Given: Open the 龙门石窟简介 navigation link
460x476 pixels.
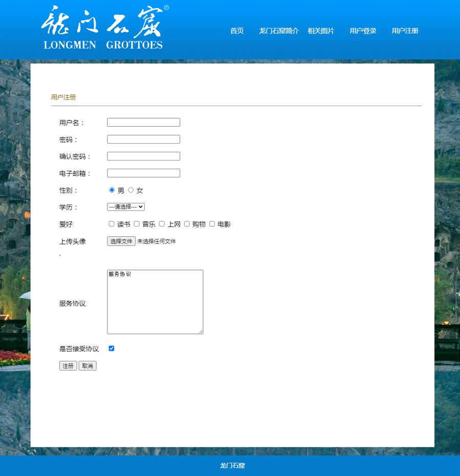Looking at the screenshot, I should [279, 31].
